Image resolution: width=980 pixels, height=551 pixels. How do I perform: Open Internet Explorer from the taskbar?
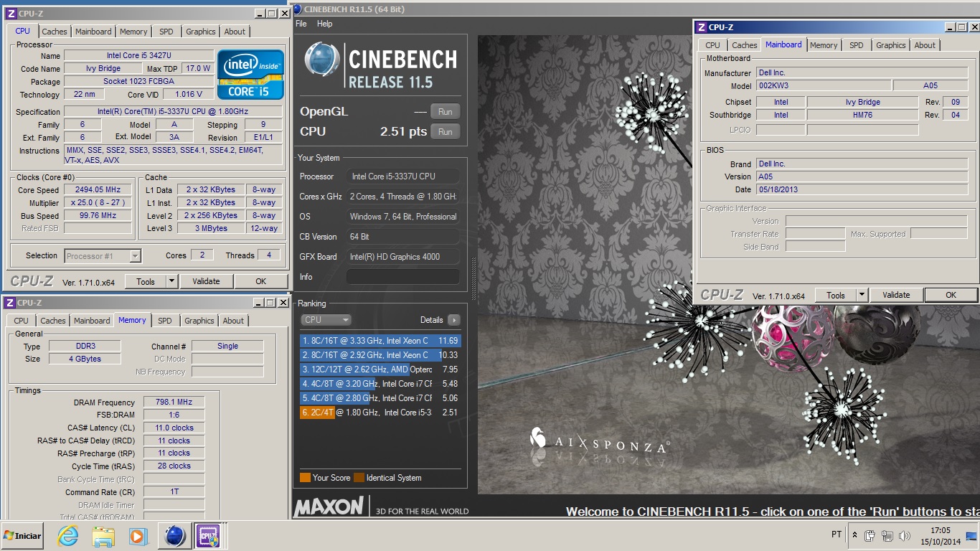[x=68, y=536]
